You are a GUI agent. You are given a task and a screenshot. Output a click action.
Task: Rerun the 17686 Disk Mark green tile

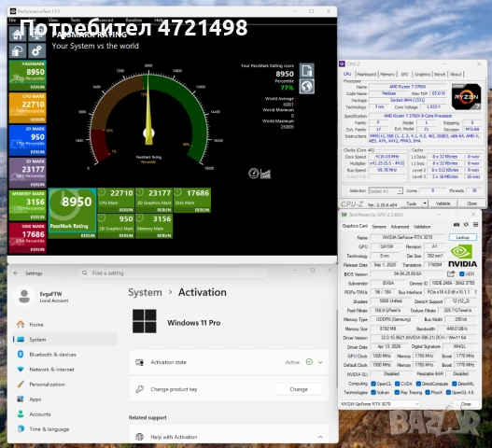coord(202,210)
